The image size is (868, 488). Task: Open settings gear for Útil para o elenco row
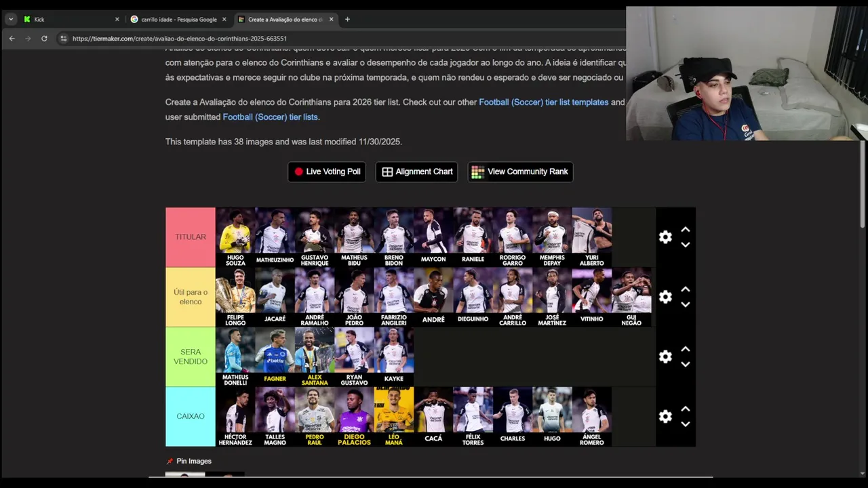(x=665, y=297)
